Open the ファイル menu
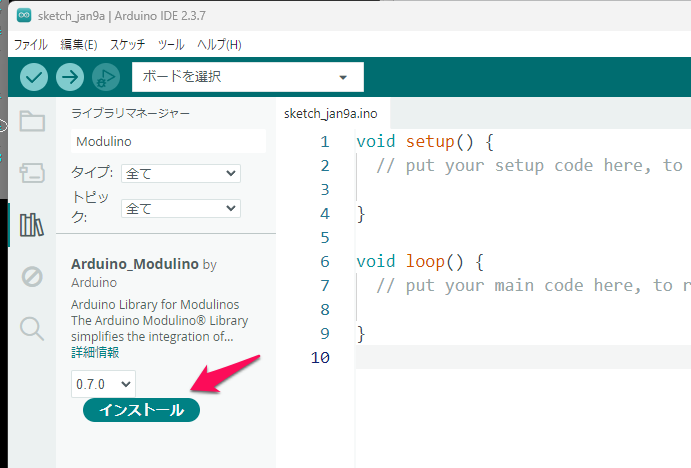The image size is (691, 468). 29,45
